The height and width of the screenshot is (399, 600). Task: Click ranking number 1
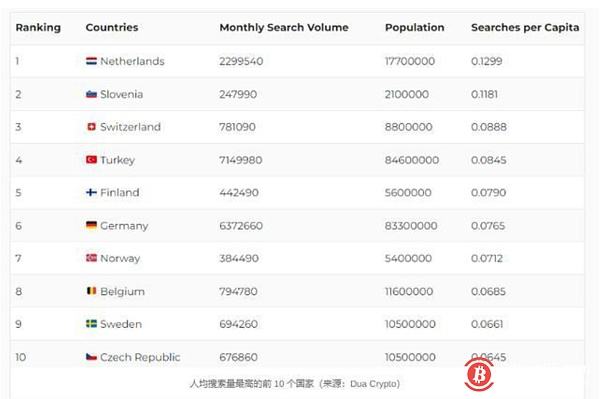pyautogui.click(x=17, y=61)
